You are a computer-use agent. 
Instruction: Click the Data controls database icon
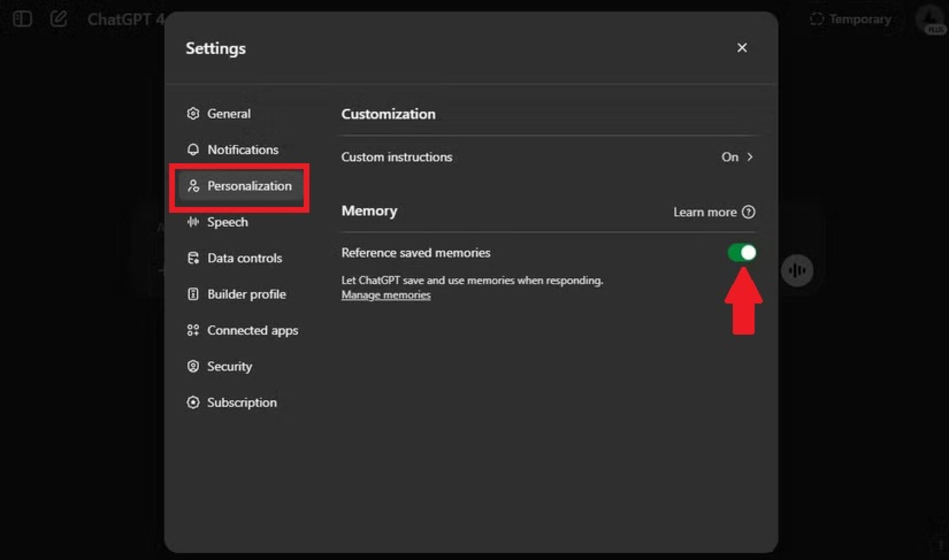193,258
